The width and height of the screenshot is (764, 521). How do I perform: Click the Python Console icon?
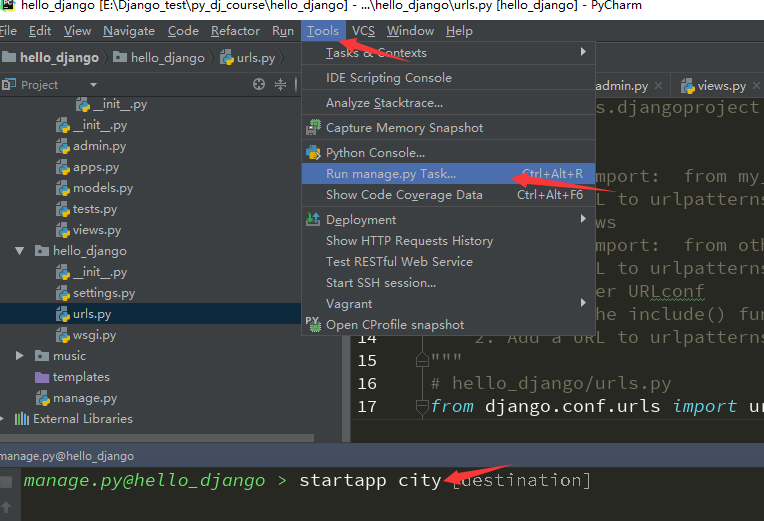coord(313,153)
